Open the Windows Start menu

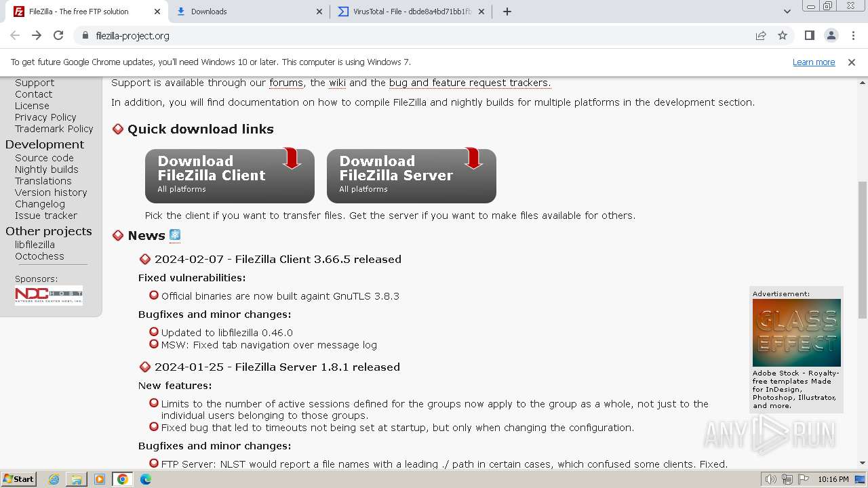pyautogui.click(x=18, y=479)
